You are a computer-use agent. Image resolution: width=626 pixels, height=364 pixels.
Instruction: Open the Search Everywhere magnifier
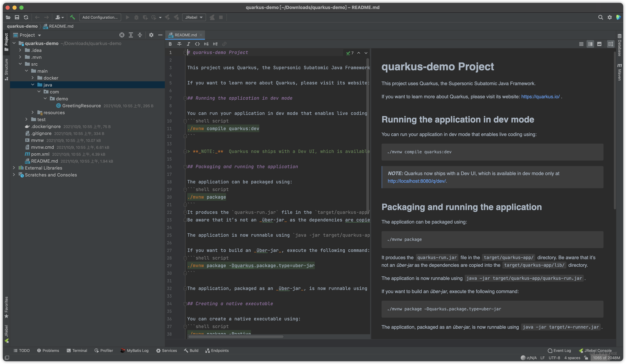600,17
